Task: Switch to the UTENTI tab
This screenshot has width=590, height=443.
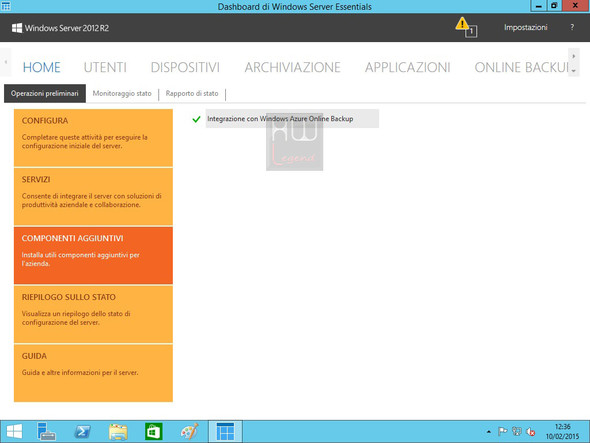Action: pos(105,67)
